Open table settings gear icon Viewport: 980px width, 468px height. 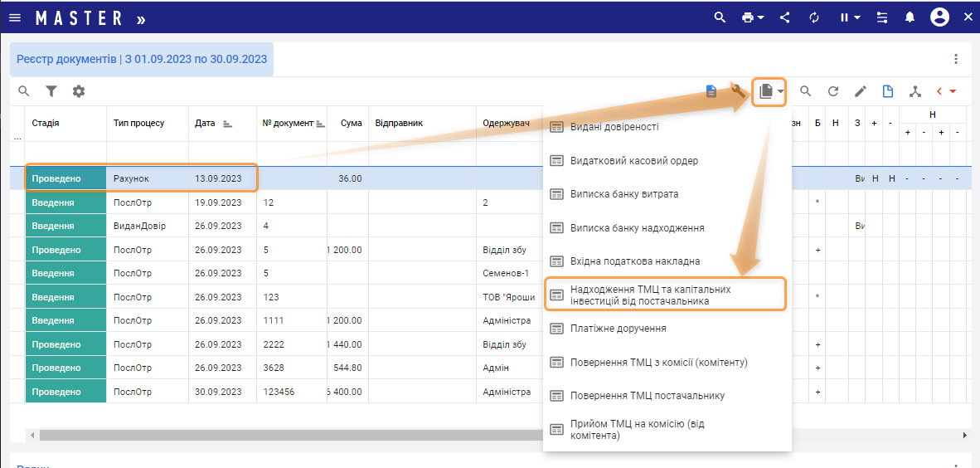pos(79,91)
